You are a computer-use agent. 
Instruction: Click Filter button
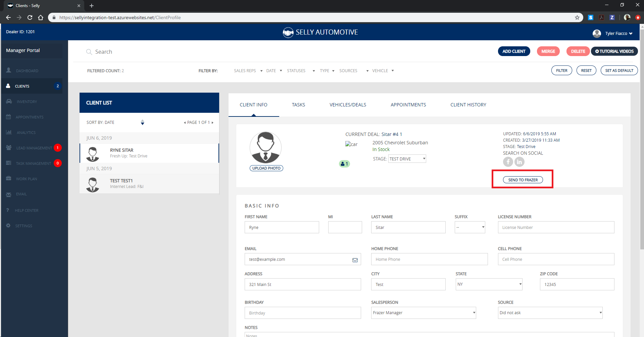(x=561, y=70)
